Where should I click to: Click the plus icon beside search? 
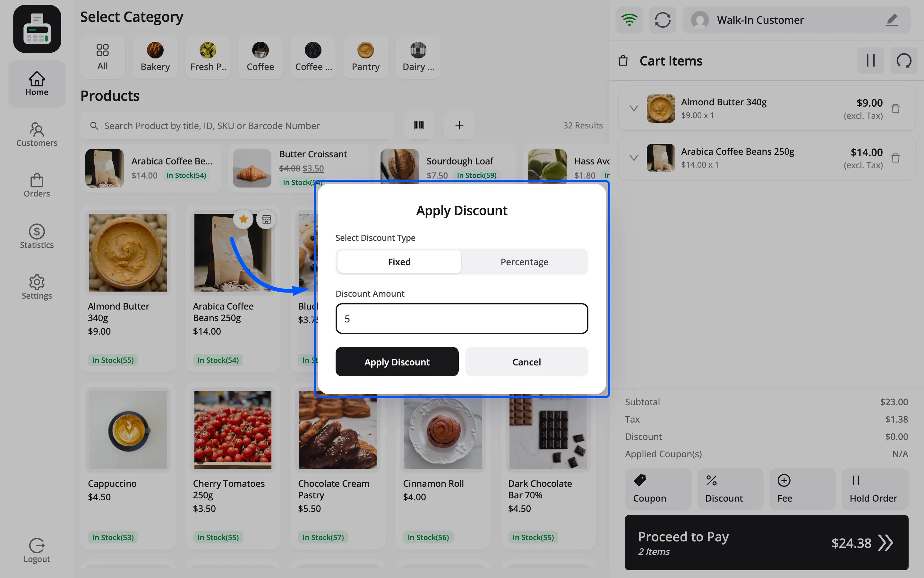click(x=459, y=125)
